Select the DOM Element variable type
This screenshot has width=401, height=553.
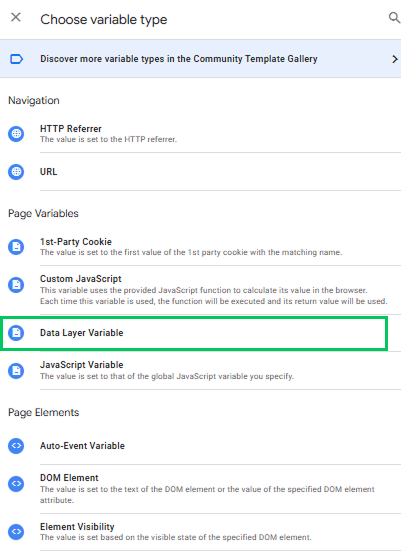[x=200, y=489]
